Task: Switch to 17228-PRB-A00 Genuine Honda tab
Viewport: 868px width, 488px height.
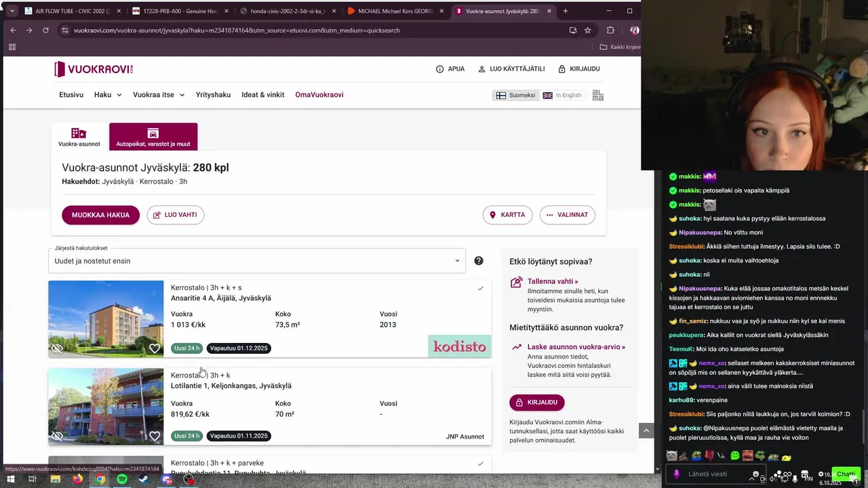Action: (x=180, y=11)
